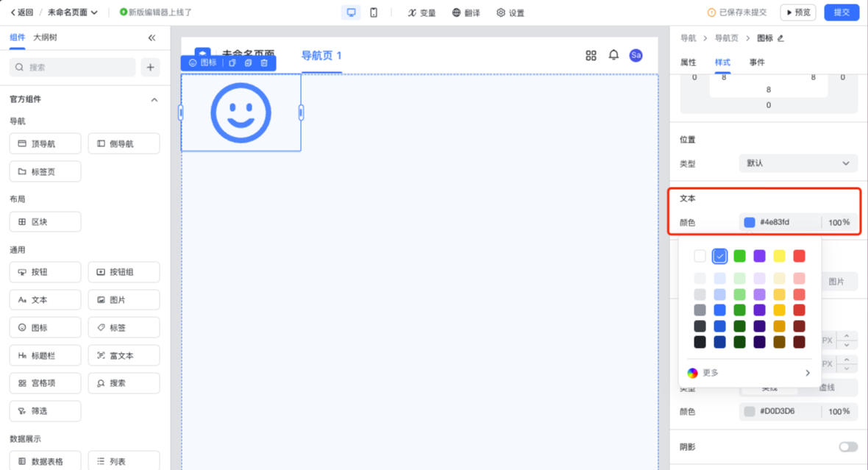The image size is (868, 470).
Task: Add the 标题栏 component
Action: click(x=46, y=355)
